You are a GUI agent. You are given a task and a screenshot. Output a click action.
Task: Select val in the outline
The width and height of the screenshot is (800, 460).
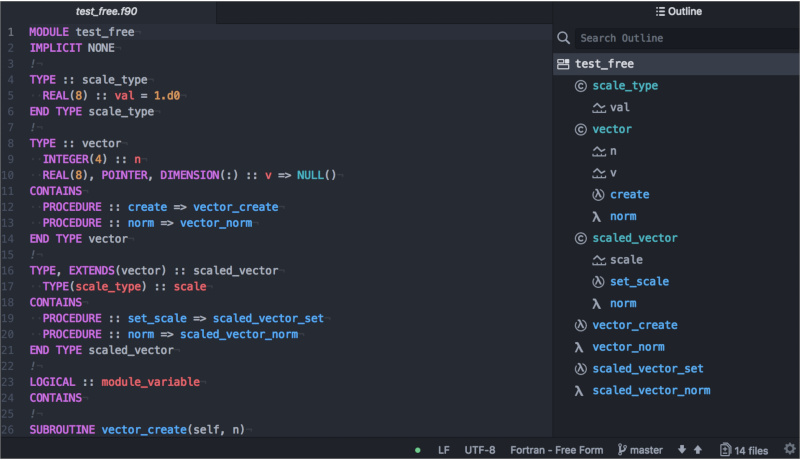(620, 108)
